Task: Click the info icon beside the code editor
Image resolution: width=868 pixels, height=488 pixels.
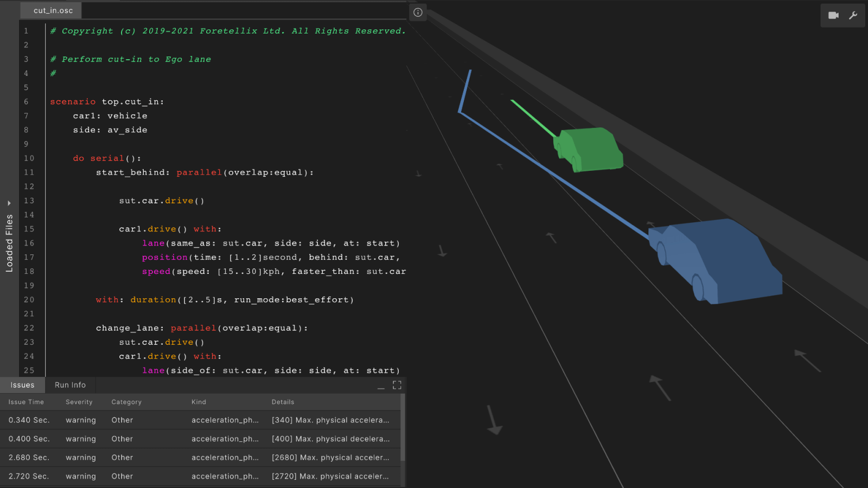Action: 418,12
